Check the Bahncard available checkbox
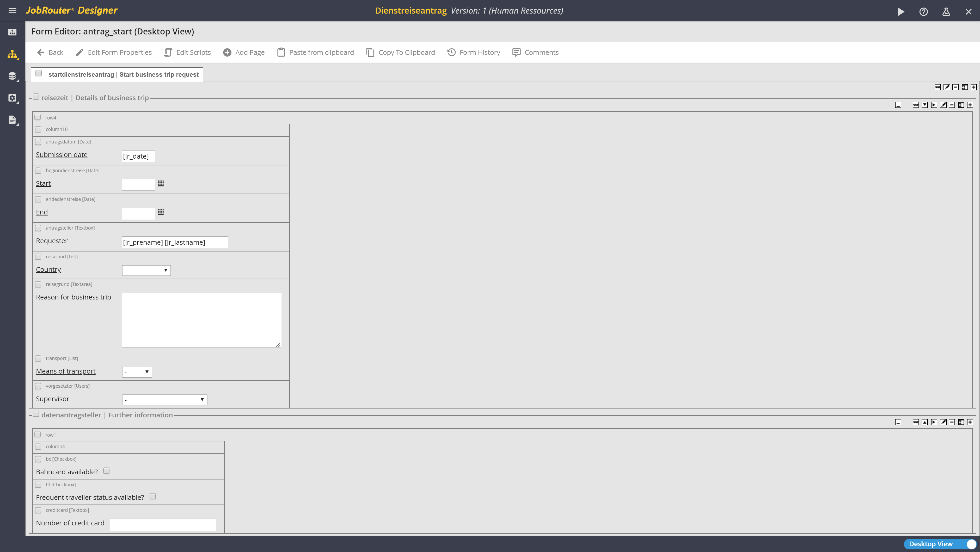980x552 pixels. [x=107, y=471]
